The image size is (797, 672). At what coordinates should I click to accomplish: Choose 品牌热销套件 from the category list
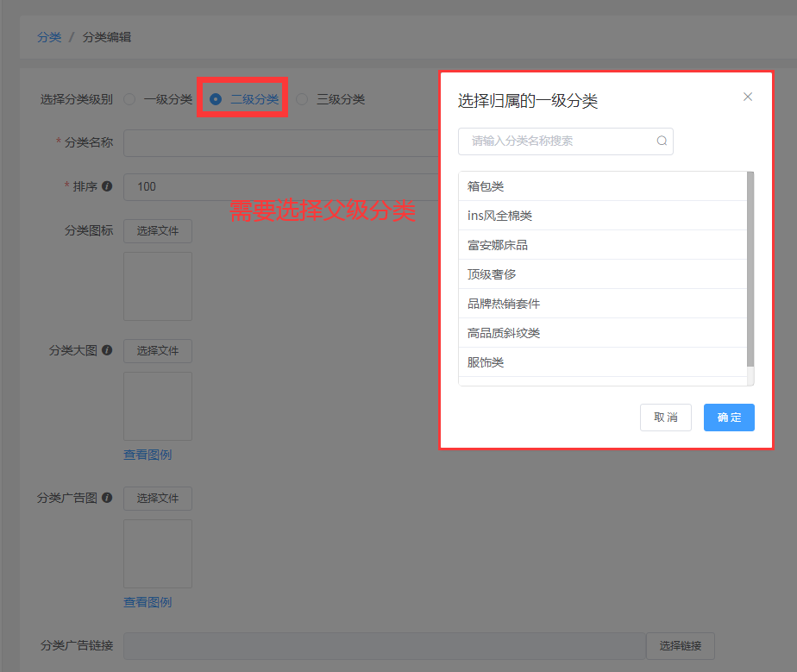pyautogui.click(x=602, y=304)
